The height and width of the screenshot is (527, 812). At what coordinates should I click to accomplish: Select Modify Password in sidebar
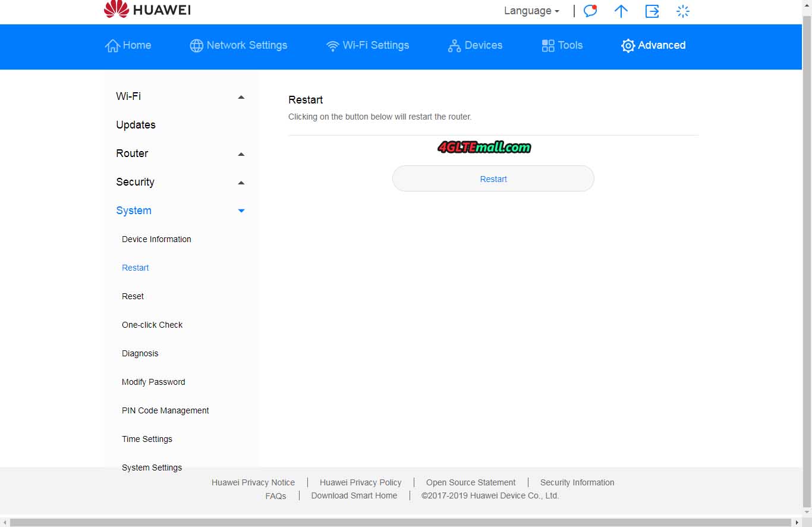coord(153,382)
